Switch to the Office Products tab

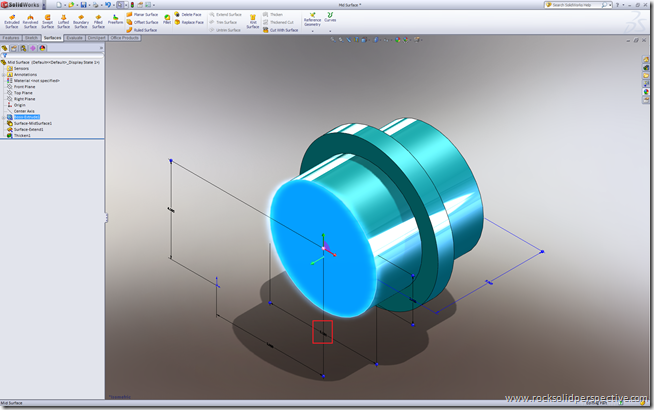(x=125, y=38)
